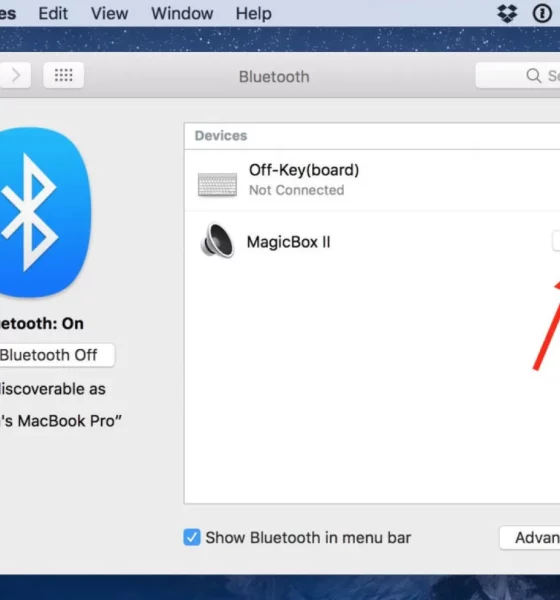
Task: Click the Dropbox menu bar icon
Action: (507, 14)
